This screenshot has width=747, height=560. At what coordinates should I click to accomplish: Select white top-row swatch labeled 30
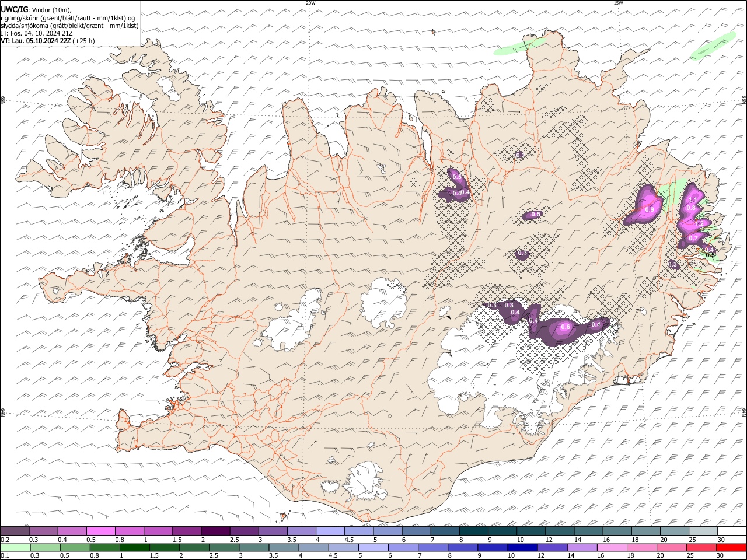732,531
